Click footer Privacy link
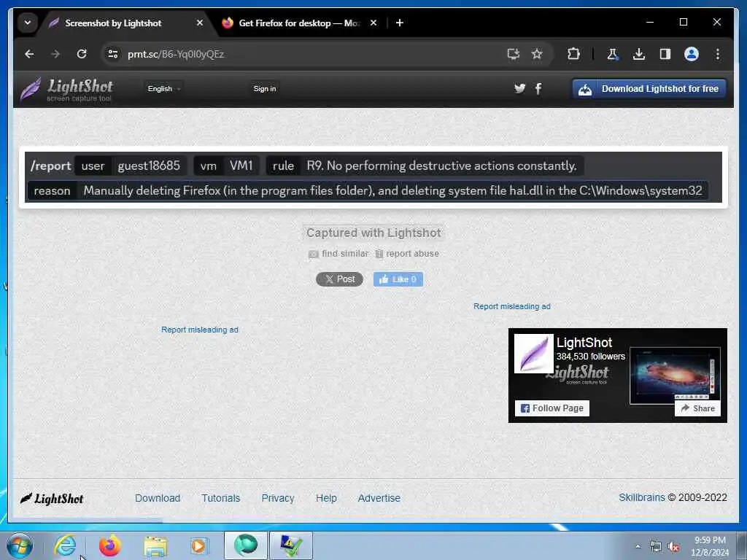This screenshot has height=560, width=747. pyautogui.click(x=278, y=498)
